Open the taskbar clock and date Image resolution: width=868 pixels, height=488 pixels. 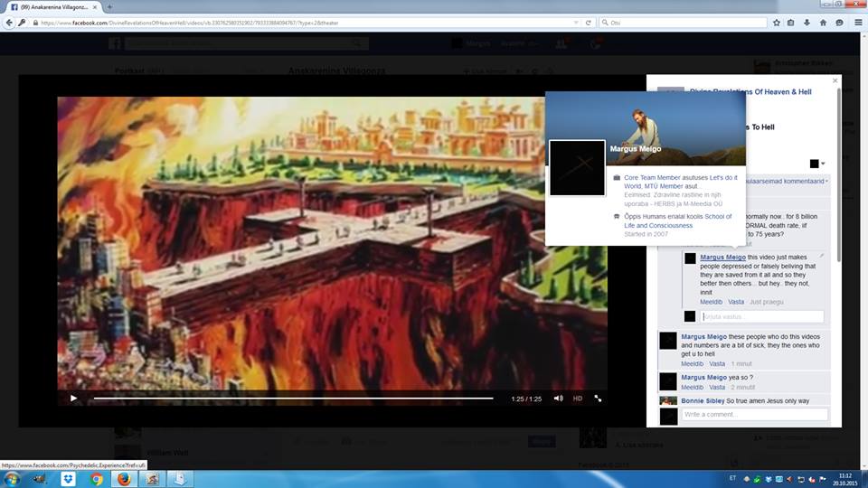[x=844, y=479]
